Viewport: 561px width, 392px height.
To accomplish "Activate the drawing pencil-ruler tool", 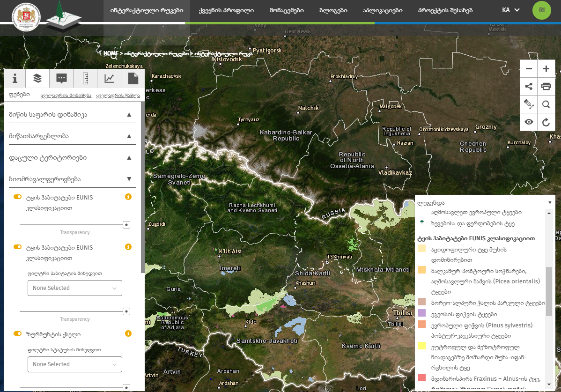I will click(529, 104).
